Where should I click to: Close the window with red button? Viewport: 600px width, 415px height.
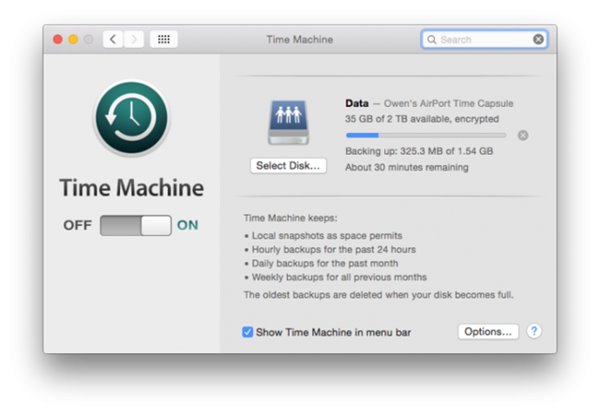tap(58, 39)
